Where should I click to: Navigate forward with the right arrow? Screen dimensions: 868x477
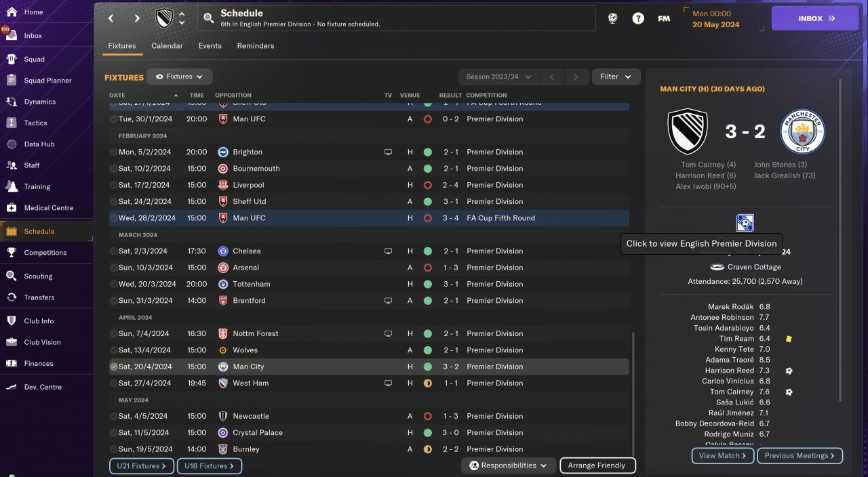pos(137,18)
